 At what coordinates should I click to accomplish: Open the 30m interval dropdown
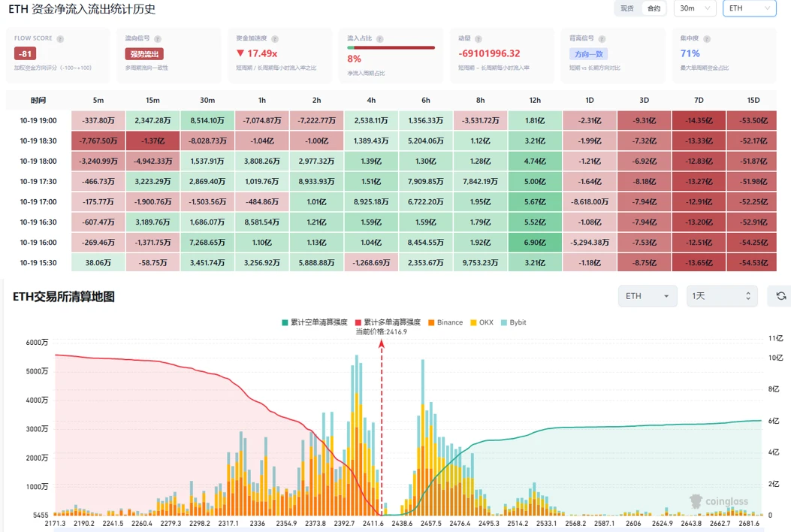coord(695,8)
